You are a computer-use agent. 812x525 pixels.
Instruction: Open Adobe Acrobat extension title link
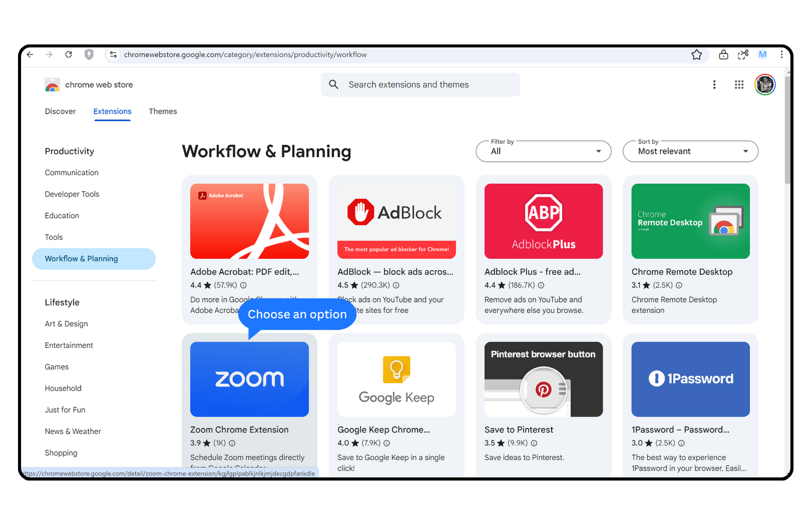[244, 272]
